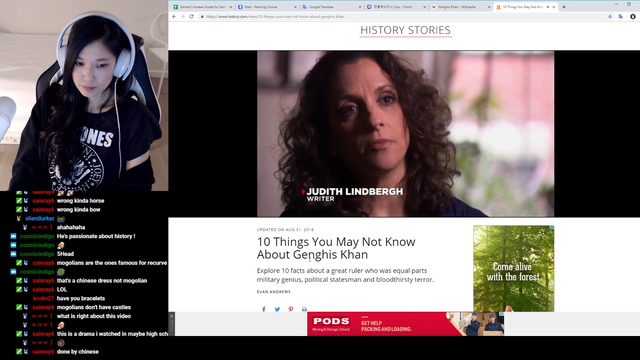Click chat message 'ahahahaha'
The image size is (640, 360).
(71, 227)
